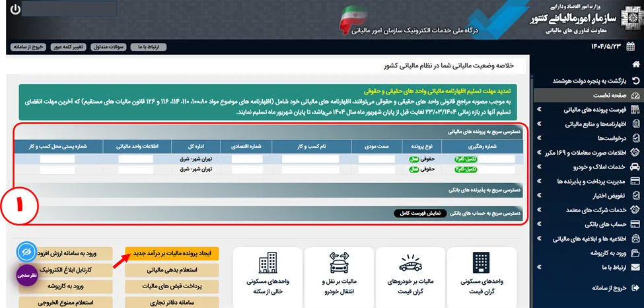Viewport: 644px width, 308px height.
Task: Open اطلاعیه ها و ابلاغیه های مالیاتی menu
Action: click(589, 239)
